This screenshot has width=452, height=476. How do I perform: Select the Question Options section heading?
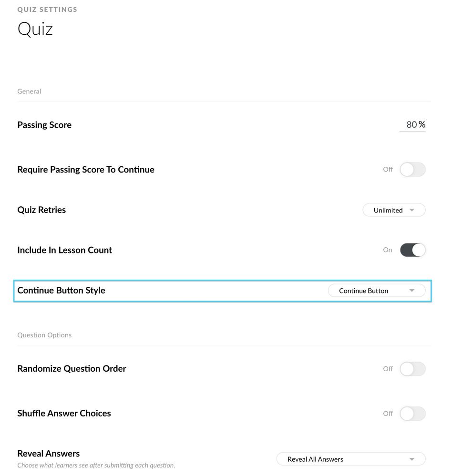coord(44,335)
